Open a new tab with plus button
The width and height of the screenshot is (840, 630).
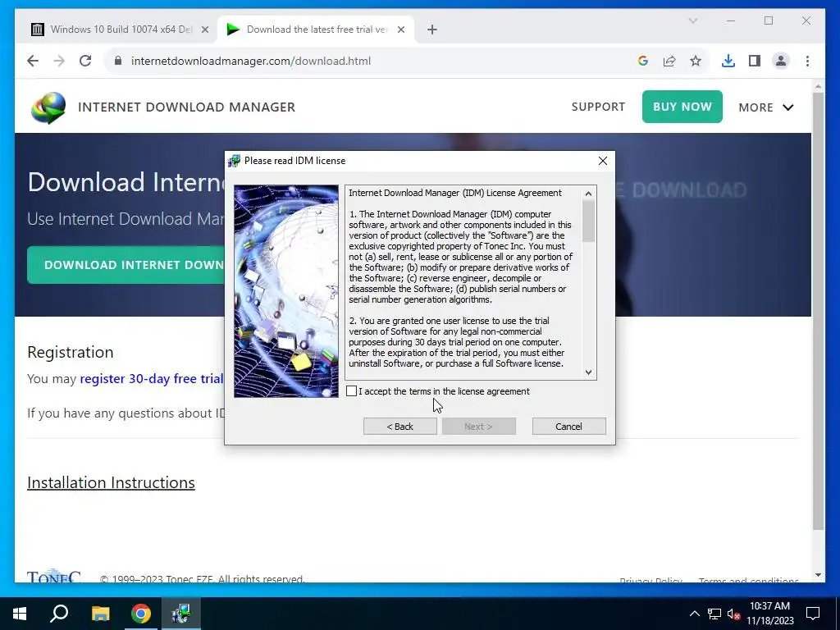(432, 30)
